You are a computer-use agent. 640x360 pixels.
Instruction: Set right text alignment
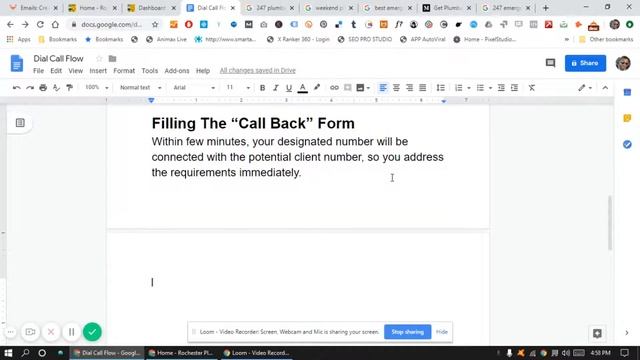point(409,88)
